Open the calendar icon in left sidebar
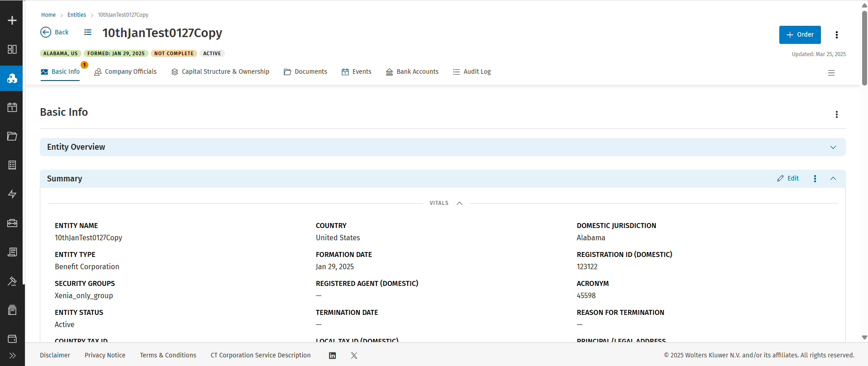Image resolution: width=868 pixels, height=366 pixels. [12, 107]
